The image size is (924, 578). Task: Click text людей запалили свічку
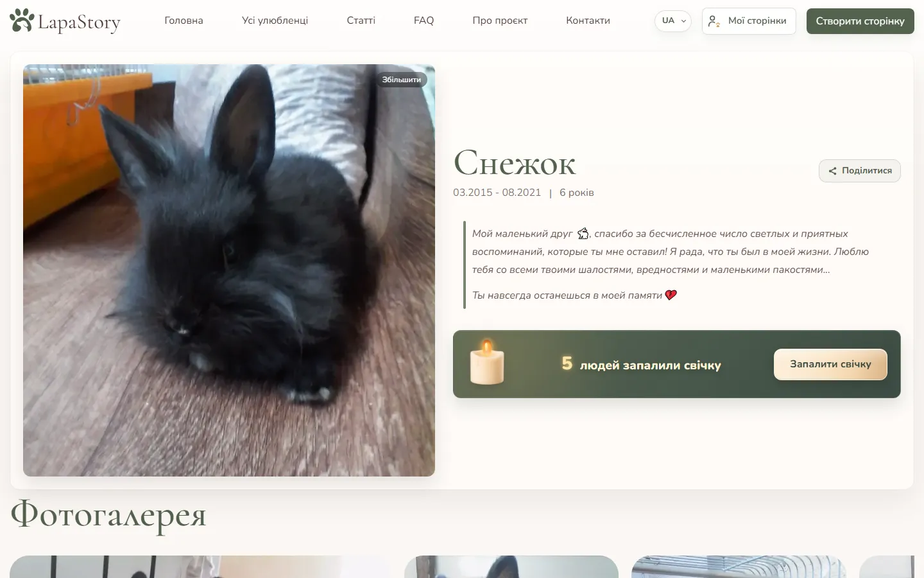pyautogui.click(x=651, y=365)
